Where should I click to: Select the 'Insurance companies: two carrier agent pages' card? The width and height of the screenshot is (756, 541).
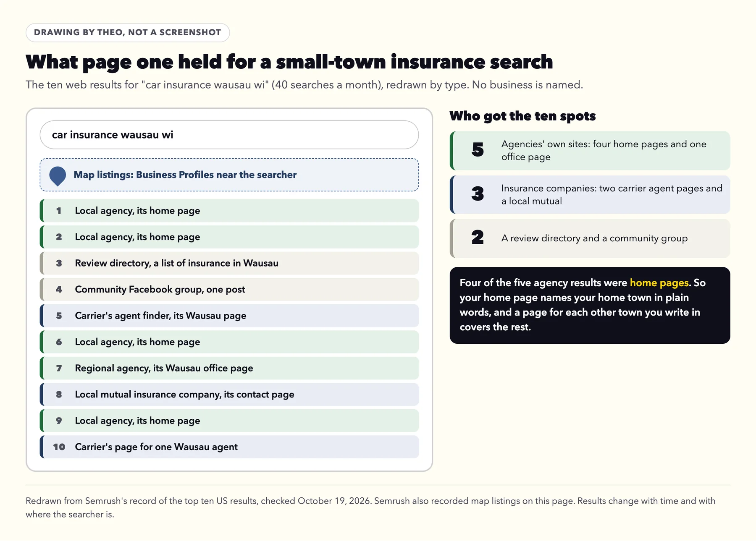[590, 195]
